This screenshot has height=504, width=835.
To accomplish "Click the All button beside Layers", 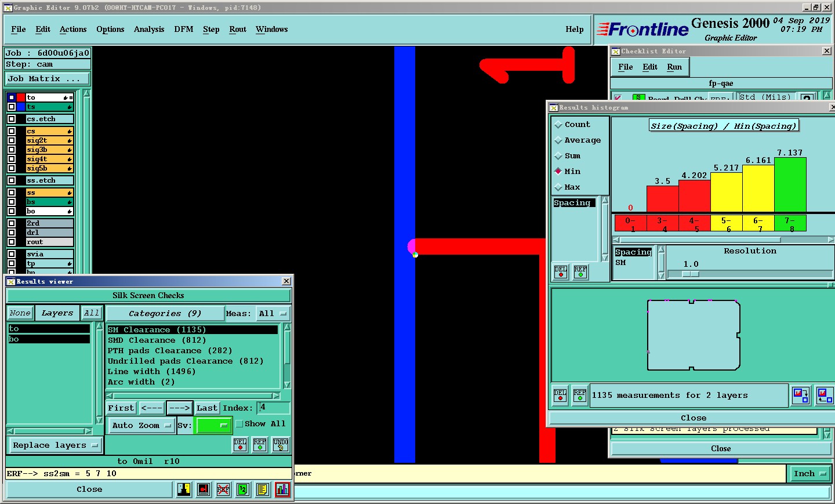I will coord(91,313).
